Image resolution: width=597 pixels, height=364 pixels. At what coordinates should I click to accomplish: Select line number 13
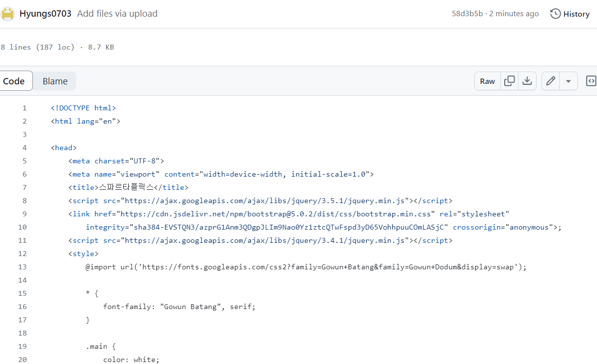[22, 267]
